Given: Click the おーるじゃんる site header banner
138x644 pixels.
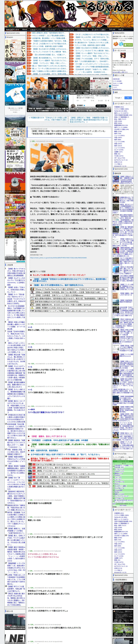Looking at the screenshot, I should click(x=69, y=14).
